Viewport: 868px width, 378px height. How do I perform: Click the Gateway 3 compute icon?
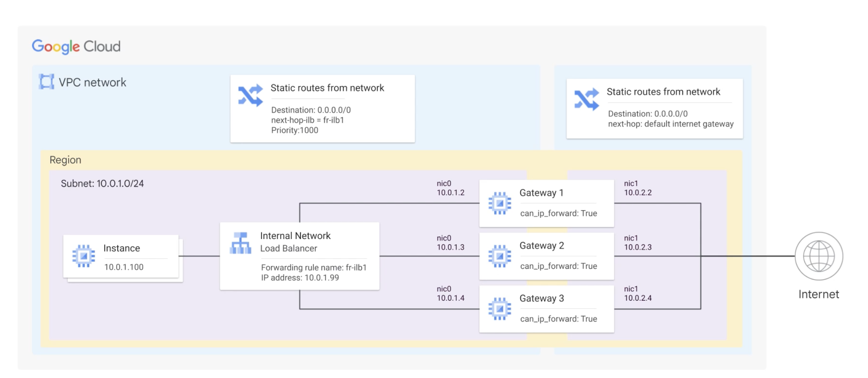(500, 309)
